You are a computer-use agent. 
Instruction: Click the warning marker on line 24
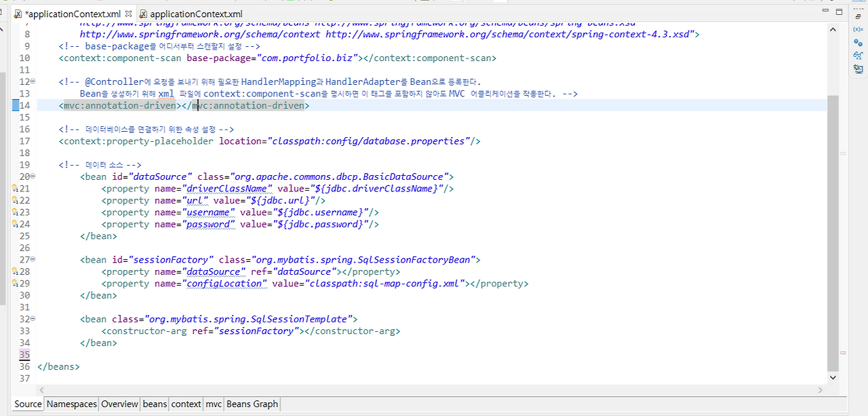click(x=15, y=224)
